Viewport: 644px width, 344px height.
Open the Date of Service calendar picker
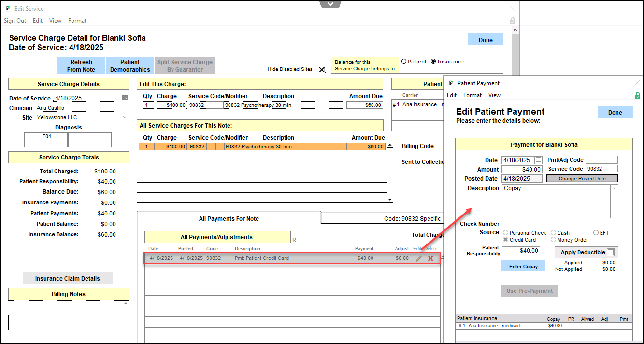point(125,98)
